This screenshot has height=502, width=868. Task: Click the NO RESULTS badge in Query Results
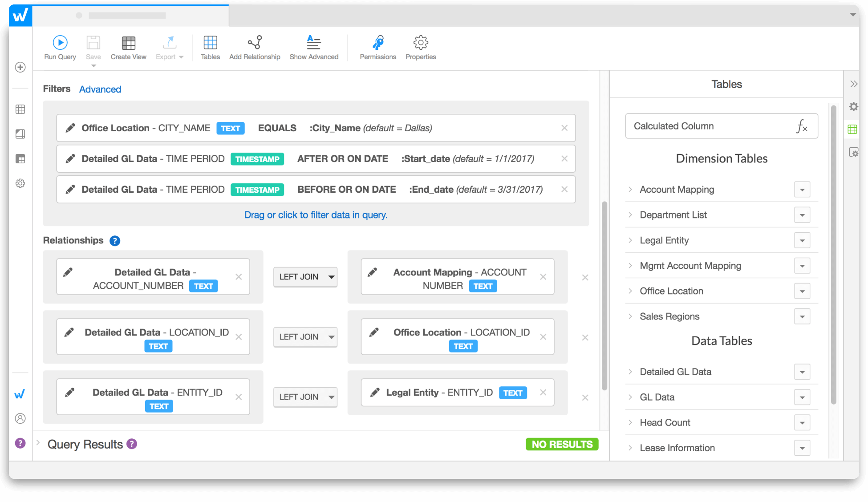click(x=562, y=444)
